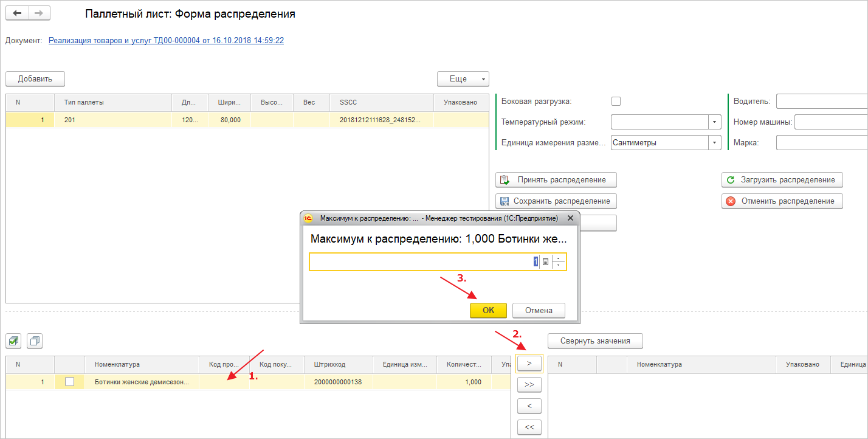Click the quantity spinner in dialog

point(559,261)
